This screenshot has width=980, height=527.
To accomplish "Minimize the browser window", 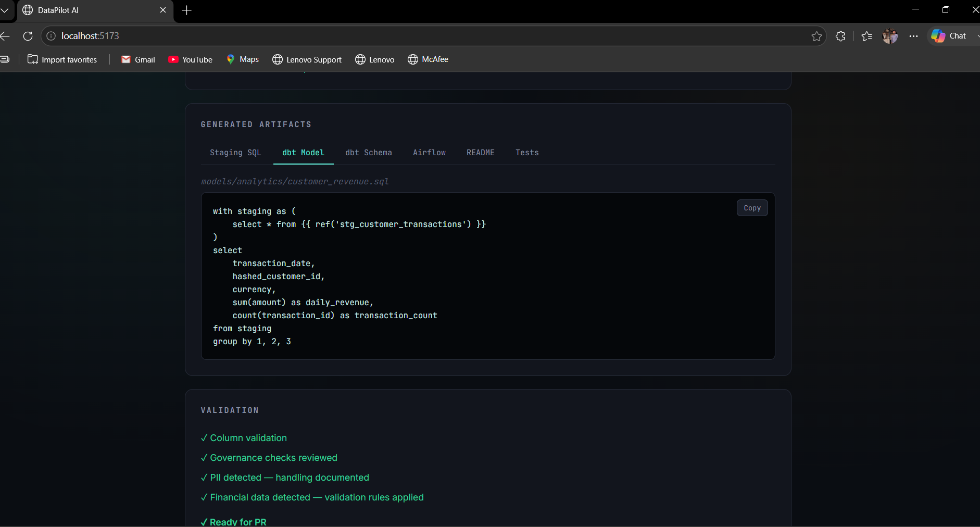I will pos(915,10).
